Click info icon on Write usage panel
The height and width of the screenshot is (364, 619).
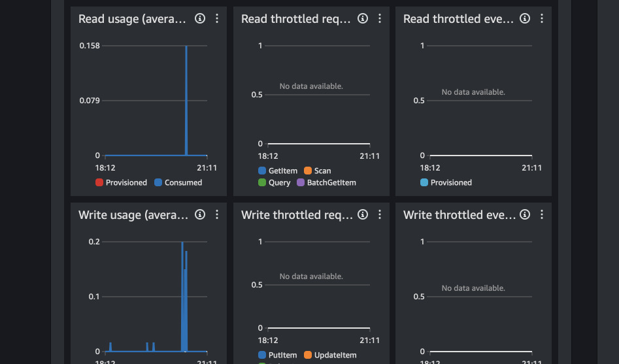tap(200, 215)
